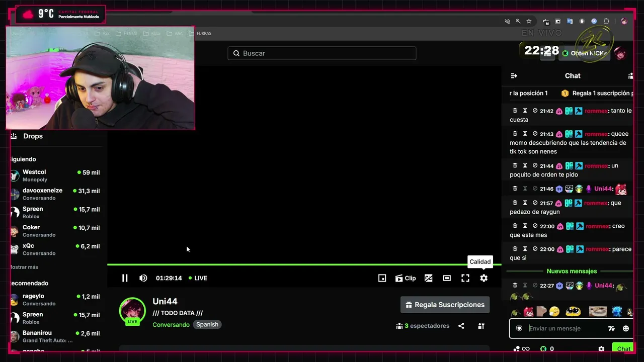Bookmark this page with the star icon

pyautogui.click(x=529, y=22)
